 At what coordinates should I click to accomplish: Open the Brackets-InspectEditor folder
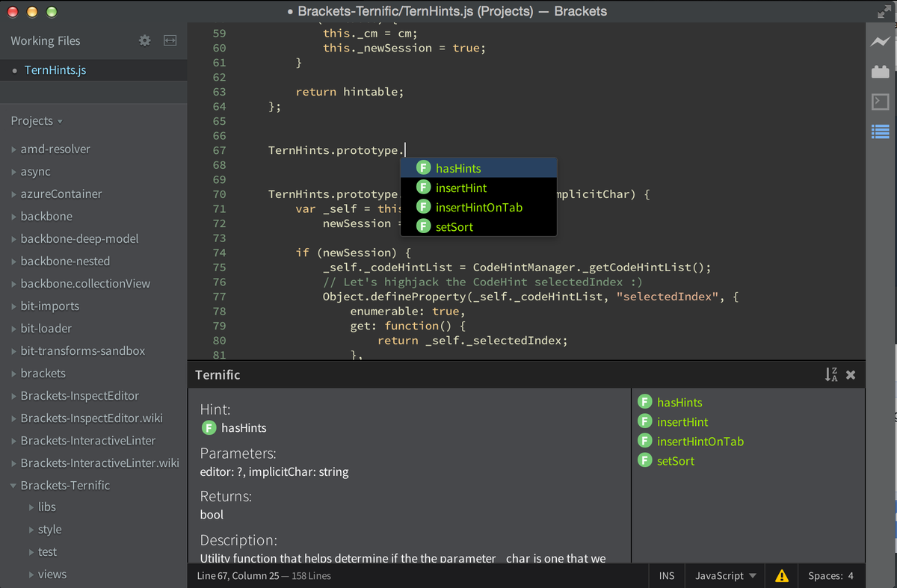tap(80, 396)
